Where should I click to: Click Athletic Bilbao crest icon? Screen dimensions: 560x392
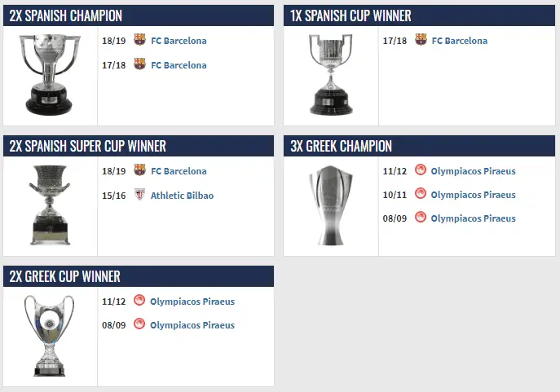click(x=139, y=196)
